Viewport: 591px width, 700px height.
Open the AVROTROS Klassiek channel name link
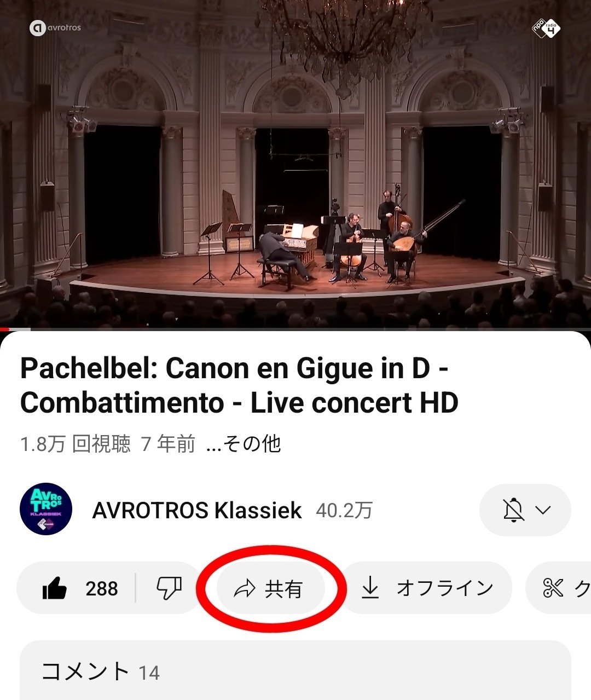197,510
